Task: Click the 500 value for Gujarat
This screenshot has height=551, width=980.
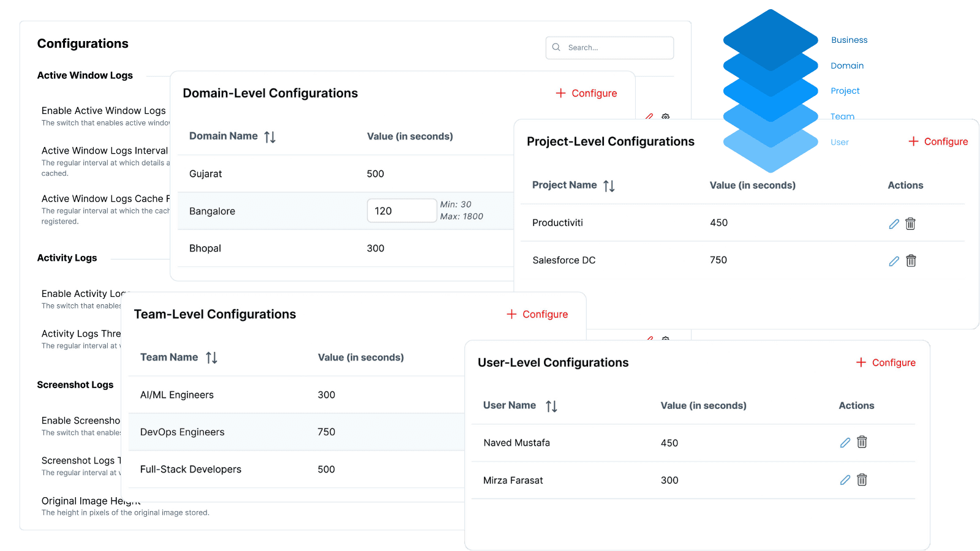Action: 375,174
